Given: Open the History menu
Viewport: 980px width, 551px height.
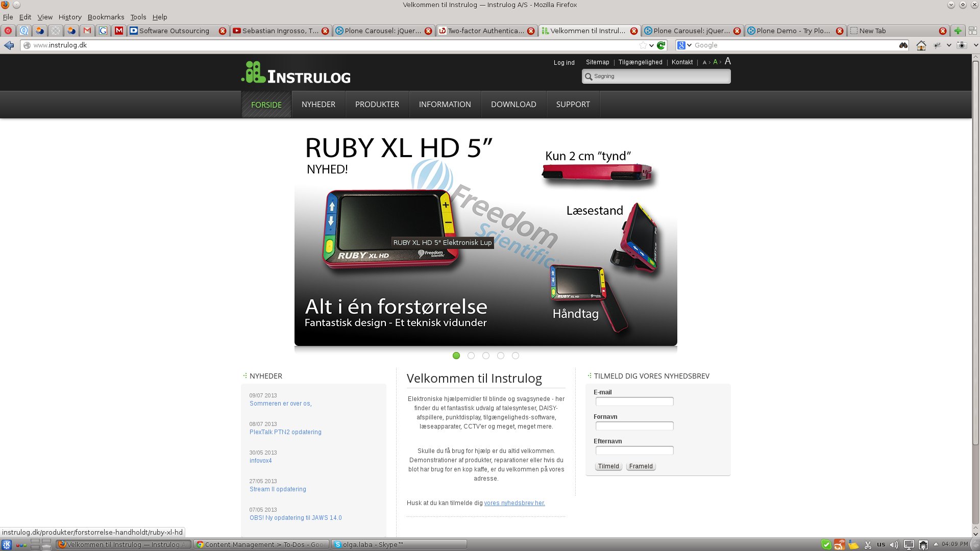Looking at the screenshot, I should (x=70, y=17).
